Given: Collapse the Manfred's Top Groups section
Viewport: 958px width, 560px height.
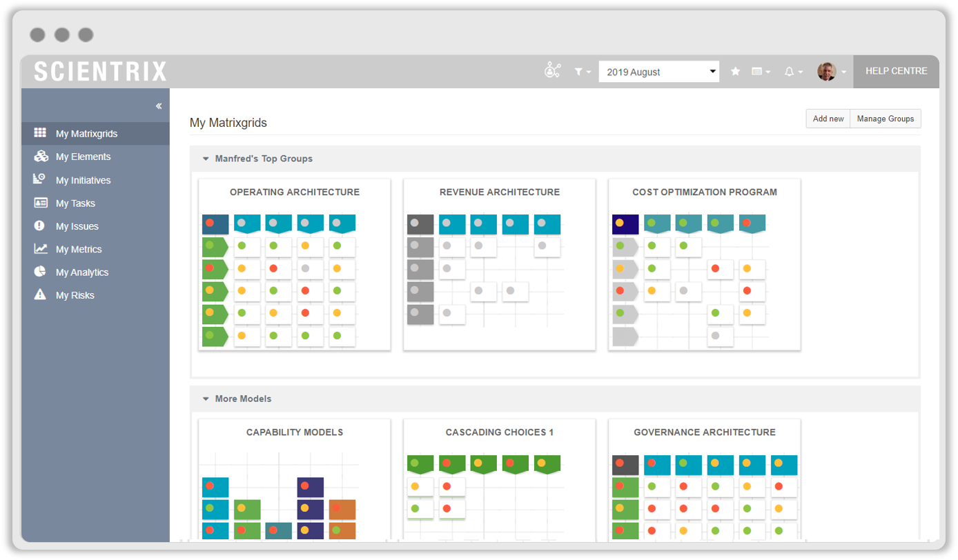Looking at the screenshot, I should 206,159.
